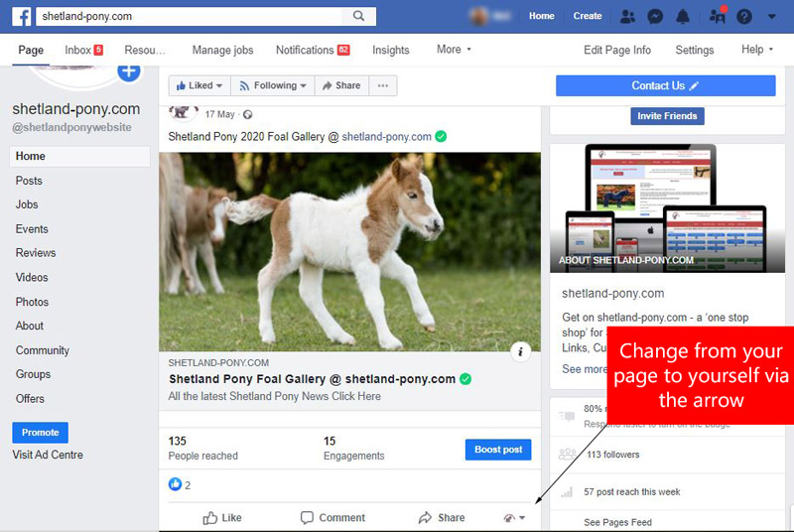The width and height of the screenshot is (794, 532).
Task: Select Home in the left sidebar
Action: [79, 157]
